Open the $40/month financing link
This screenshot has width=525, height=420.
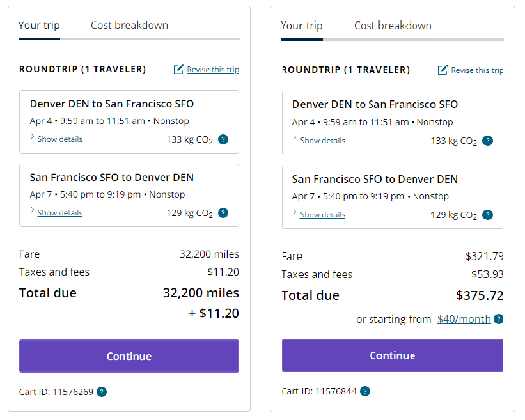tap(464, 319)
